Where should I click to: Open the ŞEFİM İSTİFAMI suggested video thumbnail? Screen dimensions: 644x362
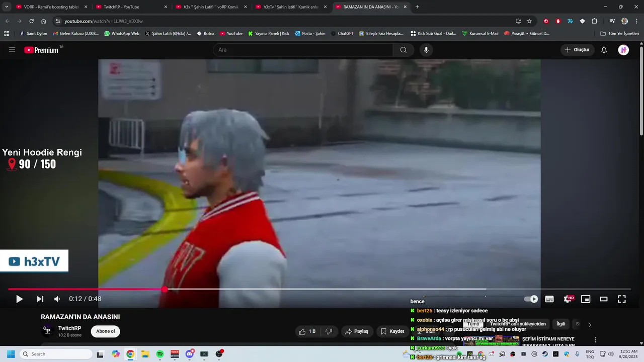point(492,341)
